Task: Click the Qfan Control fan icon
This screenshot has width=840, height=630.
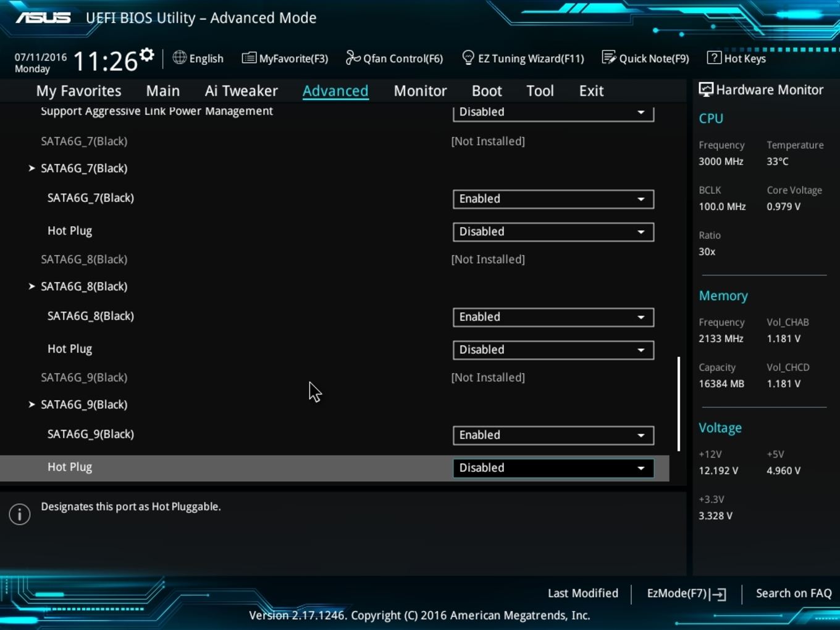Action: (353, 58)
